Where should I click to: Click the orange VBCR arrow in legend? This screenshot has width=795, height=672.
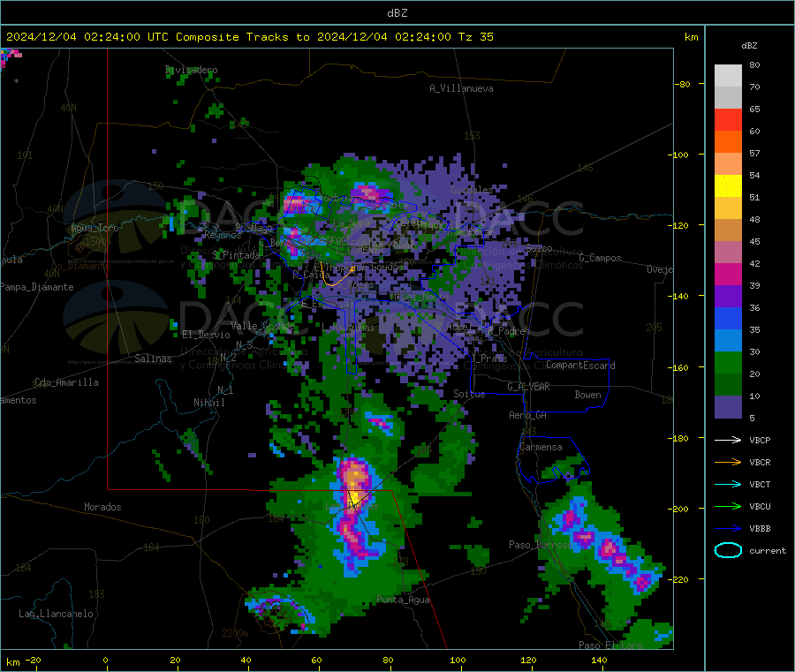pyautogui.click(x=728, y=462)
